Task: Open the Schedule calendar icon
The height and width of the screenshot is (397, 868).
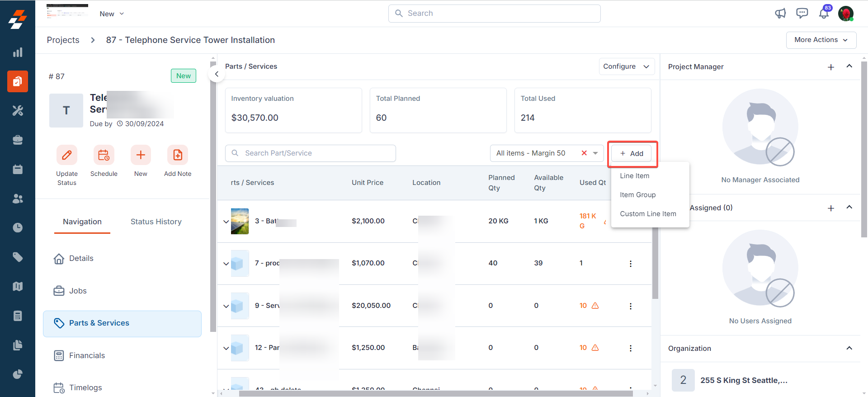Action: click(104, 156)
